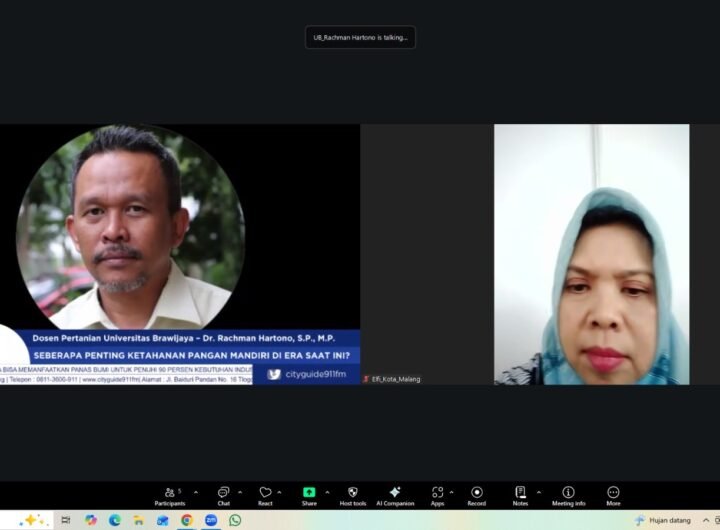This screenshot has width=720, height=530.
Task: Open Google Chrome from the taskbar
Action: pyautogui.click(x=187, y=520)
